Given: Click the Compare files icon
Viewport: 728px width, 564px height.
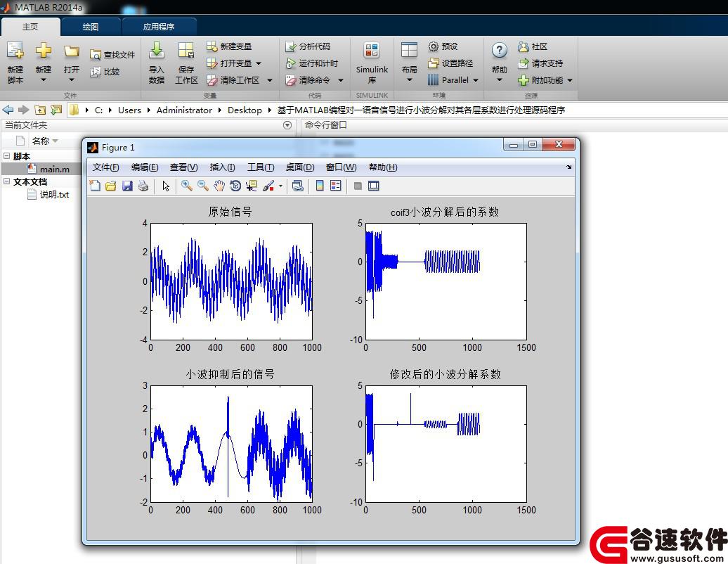Looking at the screenshot, I should coord(95,72).
